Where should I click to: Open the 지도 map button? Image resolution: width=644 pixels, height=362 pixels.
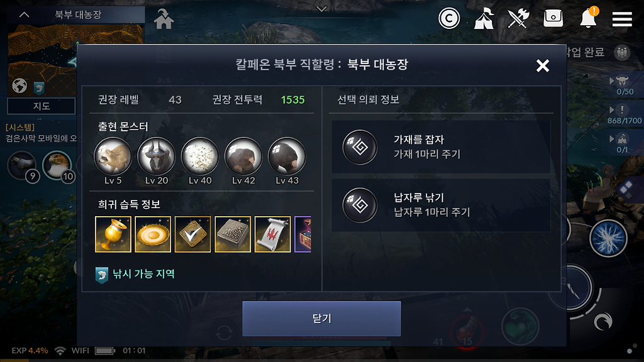tap(41, 106)
